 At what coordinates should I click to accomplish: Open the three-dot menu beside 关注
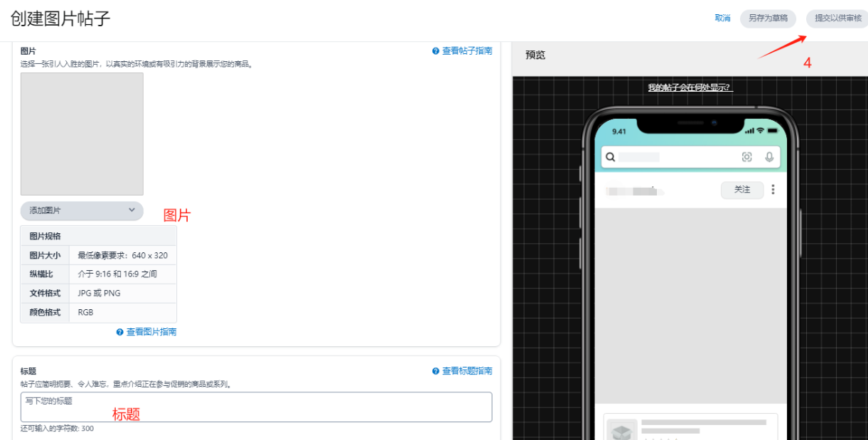(773, 190)
